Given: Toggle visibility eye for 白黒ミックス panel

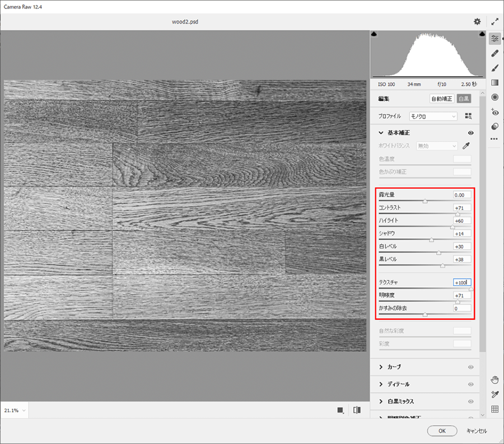Looking at the screenshot, I should (x=471, y=401).
